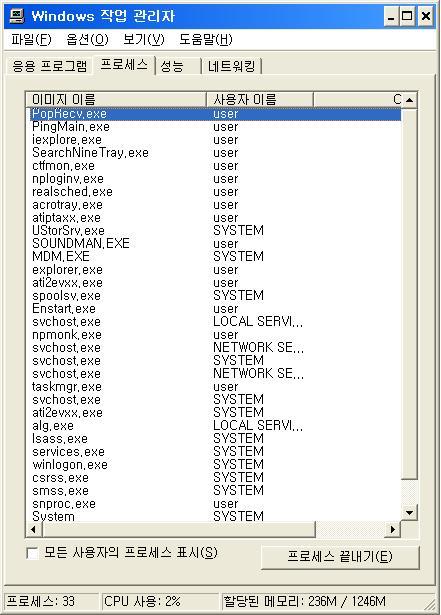The image size is (441, 615).
Task: Click the Task Manager title bar icon
Action: 17,16
